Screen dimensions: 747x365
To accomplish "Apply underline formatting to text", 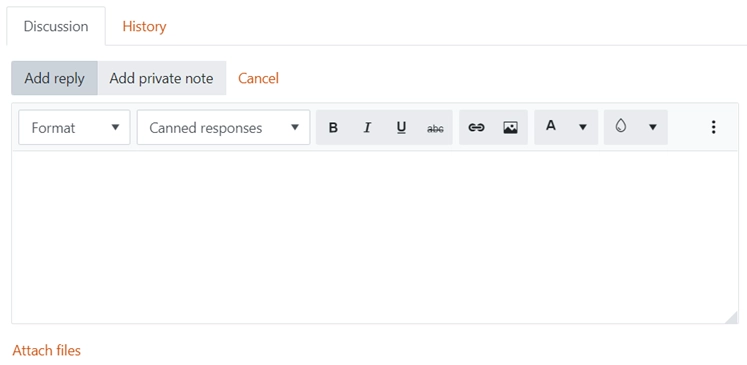I will point(401,127).
